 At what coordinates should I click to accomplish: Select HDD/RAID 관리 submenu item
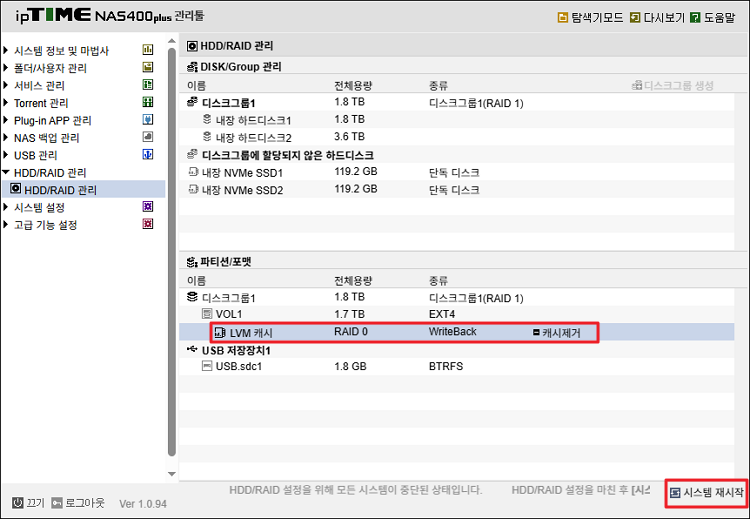point(60,190)
